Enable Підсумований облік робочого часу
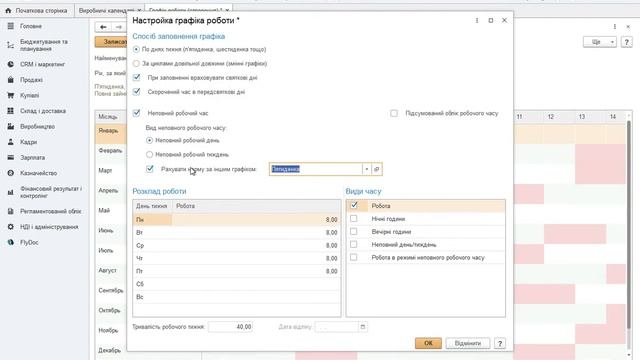This screenshot has width=640, height=360. pos(394,113)
